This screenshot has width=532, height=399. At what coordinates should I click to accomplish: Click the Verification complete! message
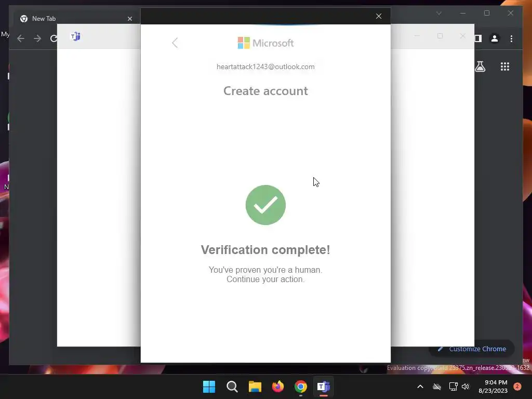click(265, 250)
